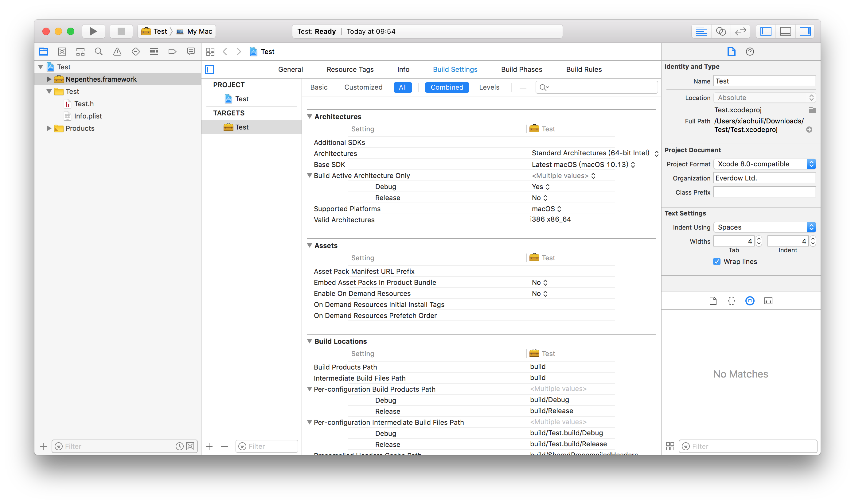
Task: Switch to the Assistant editor
Action: pos(721,31)
